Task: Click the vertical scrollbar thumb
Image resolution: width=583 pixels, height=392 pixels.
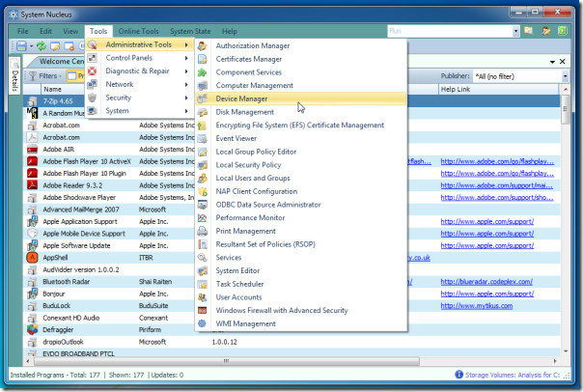Action: click(566, 109)
